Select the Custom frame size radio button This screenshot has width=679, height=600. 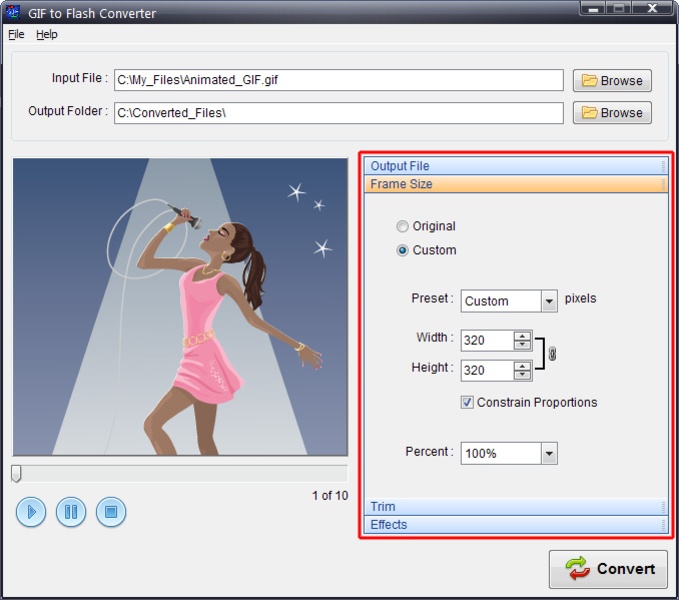[x=402, y=250]
